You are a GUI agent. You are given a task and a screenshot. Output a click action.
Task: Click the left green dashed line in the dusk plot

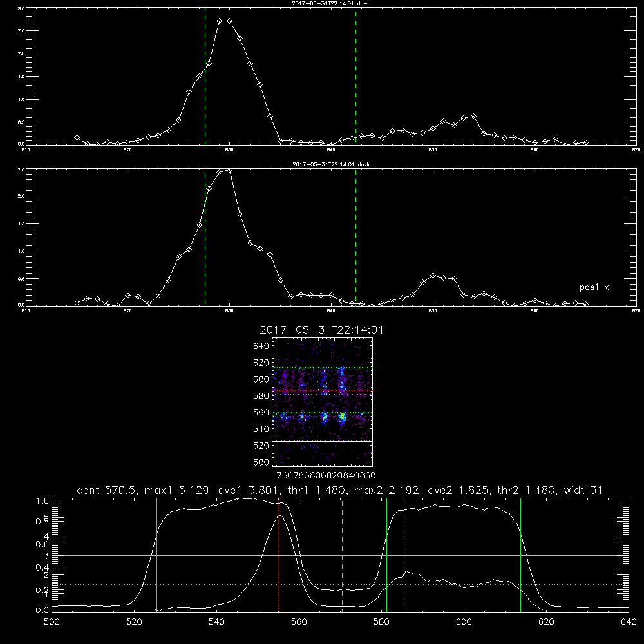pyautogui.click(x=205, y=238)
